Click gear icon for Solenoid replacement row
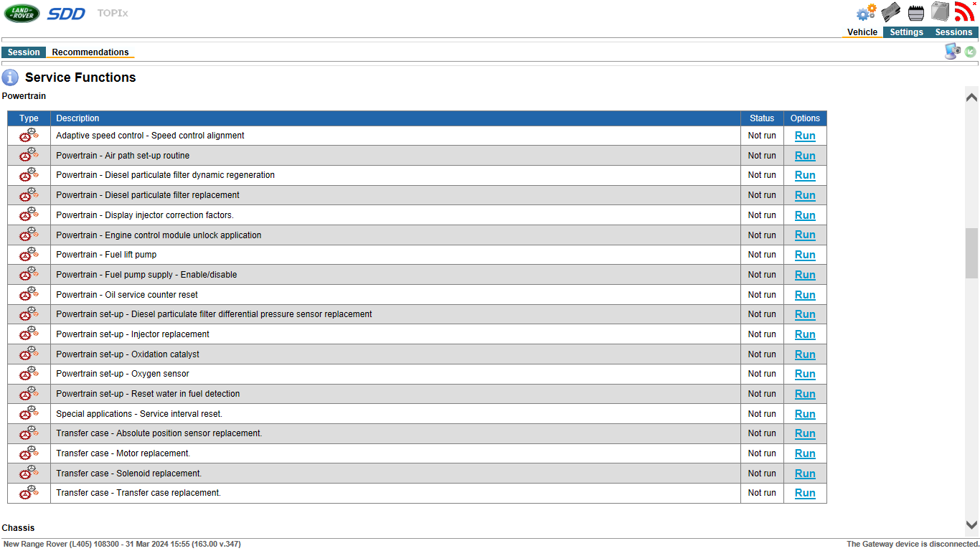The height and width of the screenshot is (551, 980). point(29,473)
